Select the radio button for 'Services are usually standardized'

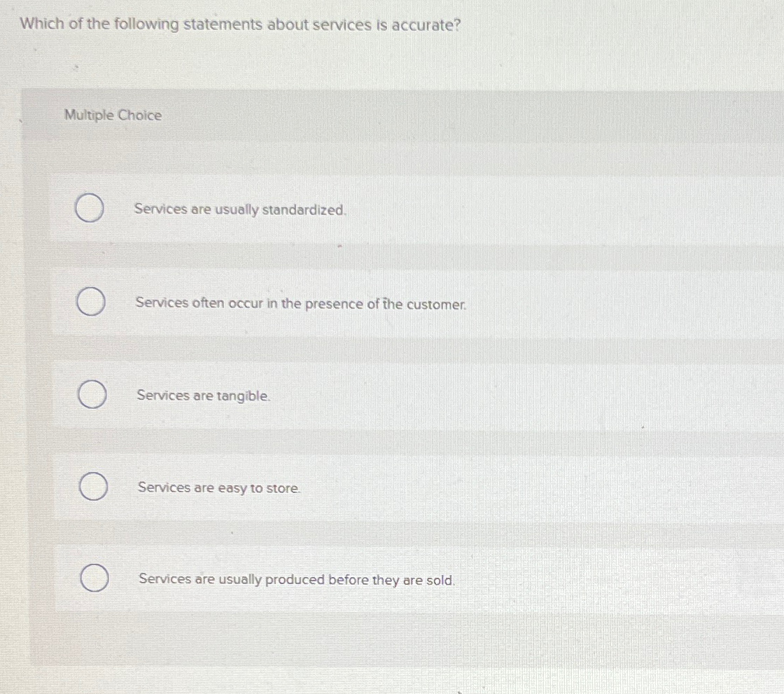click(90, 209)
